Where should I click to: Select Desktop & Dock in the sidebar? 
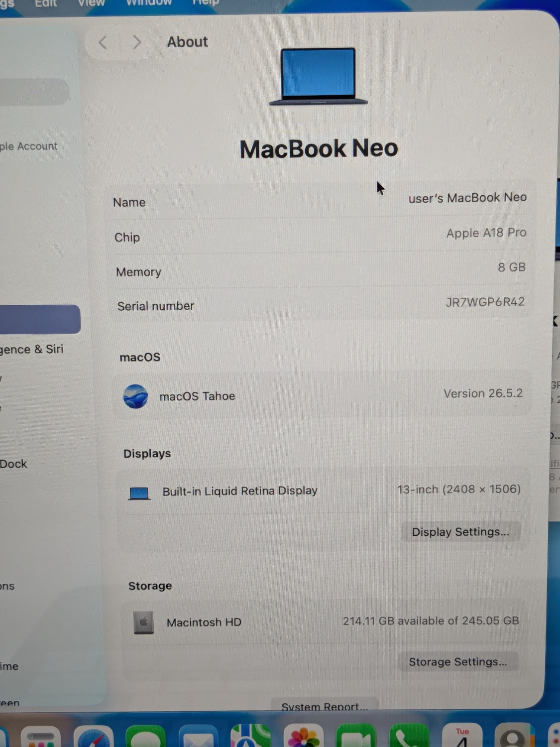coord(13,464)
